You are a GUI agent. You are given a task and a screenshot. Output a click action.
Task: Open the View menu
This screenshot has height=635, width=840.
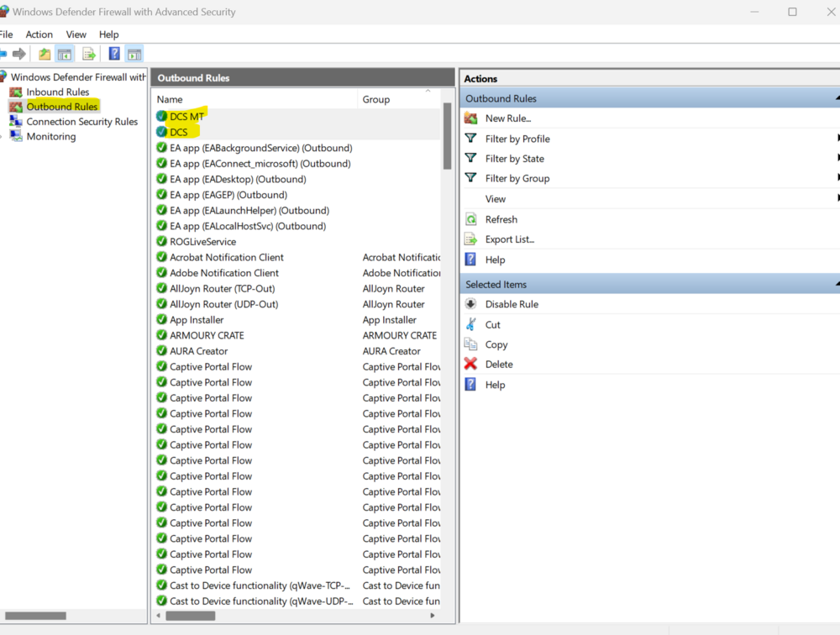tap(76, 34)
